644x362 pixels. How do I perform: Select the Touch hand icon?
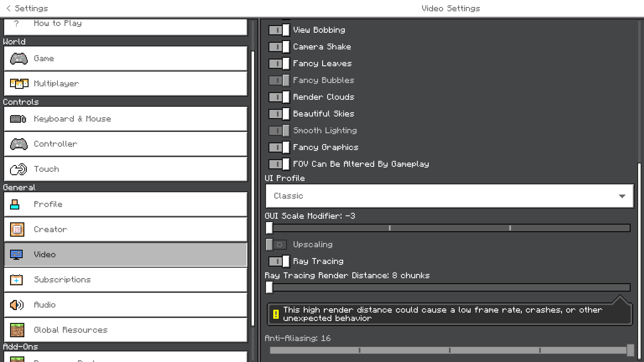(18, 169)
